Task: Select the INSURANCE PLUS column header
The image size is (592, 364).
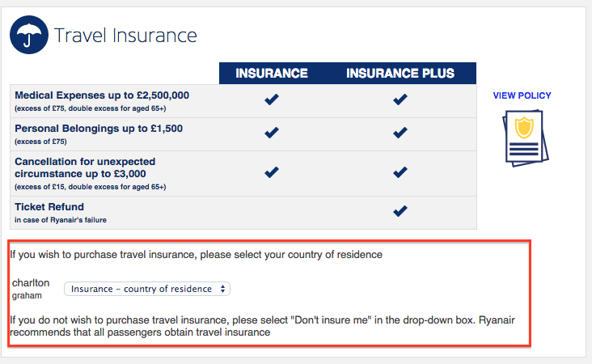Action: (400, 74)
